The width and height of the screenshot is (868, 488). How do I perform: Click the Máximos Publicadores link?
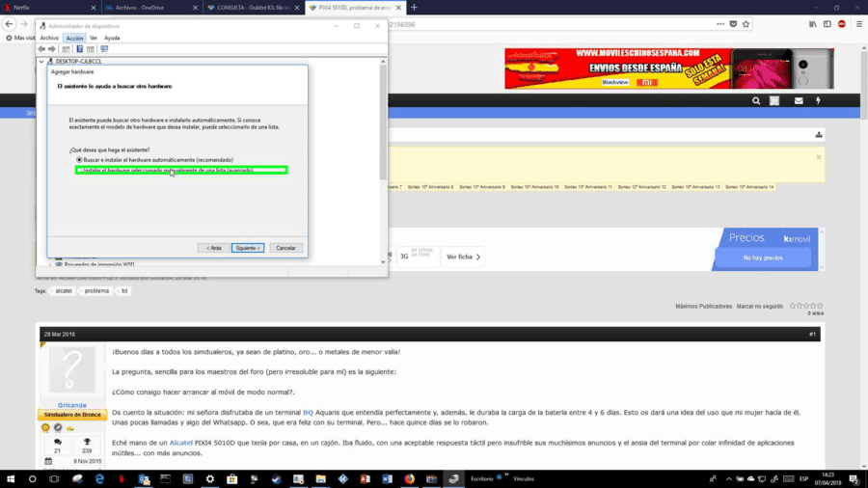pyautogui.click(x=704, y=306)
